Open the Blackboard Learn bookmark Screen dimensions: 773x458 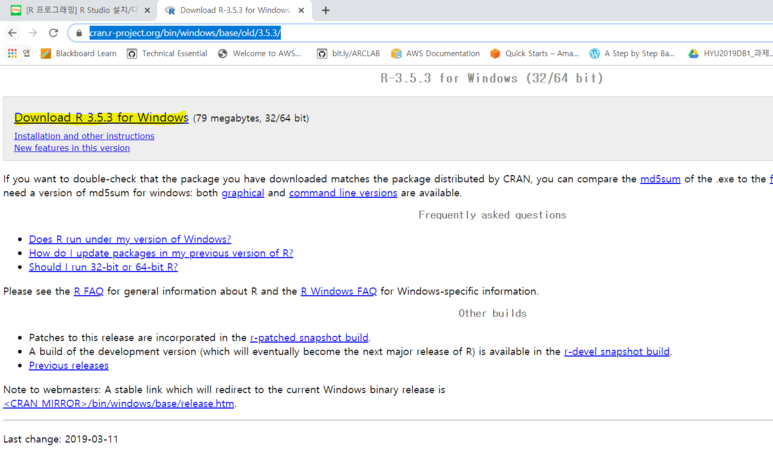(x=79, y=53)
